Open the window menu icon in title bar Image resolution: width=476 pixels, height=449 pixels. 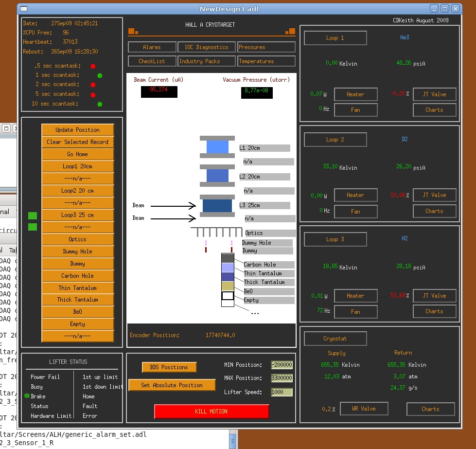[24, 9]
